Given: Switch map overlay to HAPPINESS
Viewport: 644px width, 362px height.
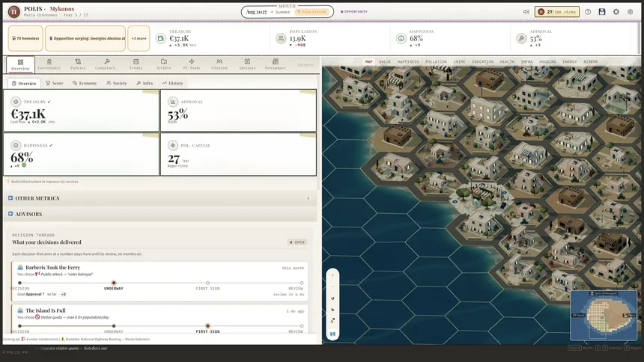Looking at the screenshot, I should point(408,61).
